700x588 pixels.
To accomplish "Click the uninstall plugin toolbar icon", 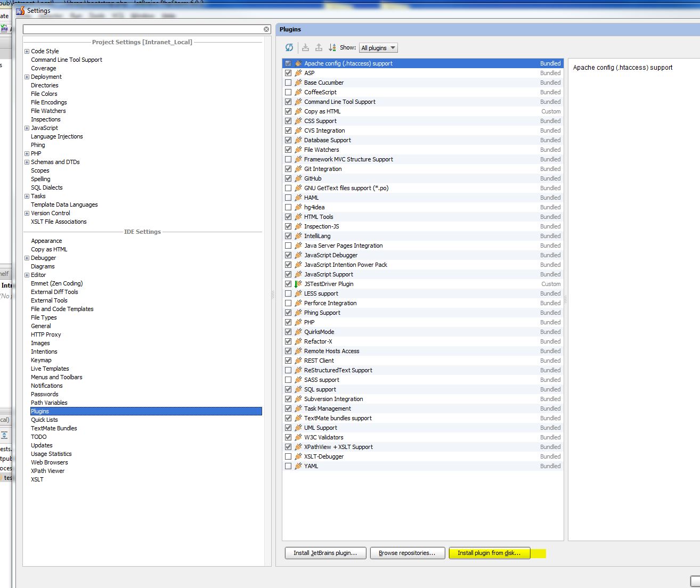I will (x=319, y=47).
